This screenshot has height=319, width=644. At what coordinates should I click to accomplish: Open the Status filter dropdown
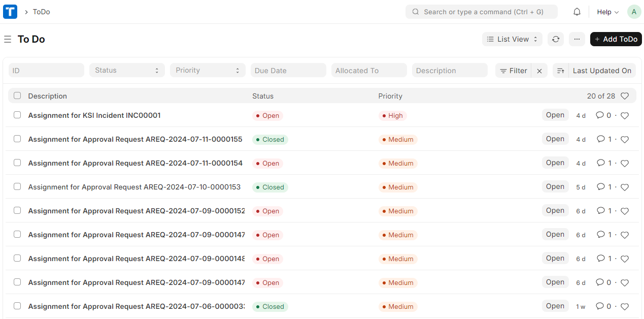pyautogui.click(x=127, y=71)
